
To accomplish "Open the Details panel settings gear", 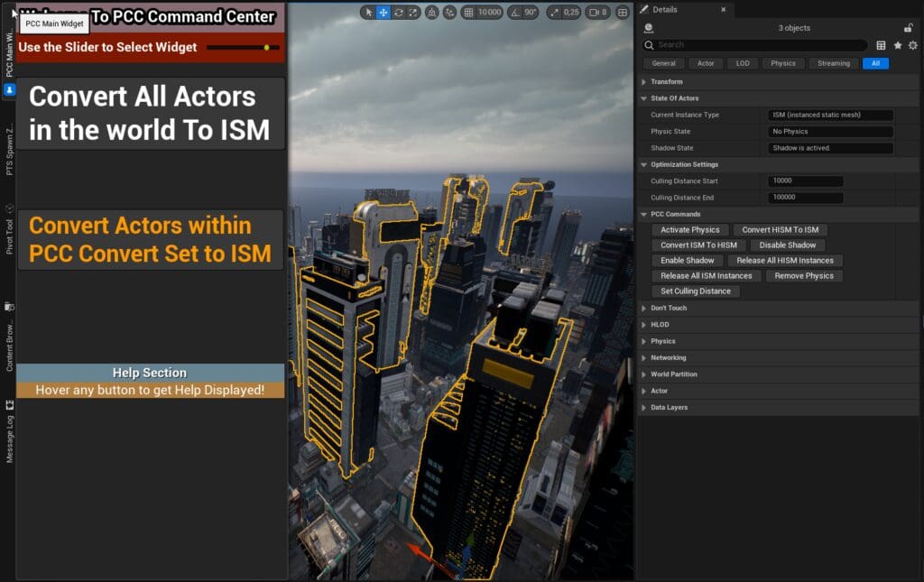I will click(912, 45).
